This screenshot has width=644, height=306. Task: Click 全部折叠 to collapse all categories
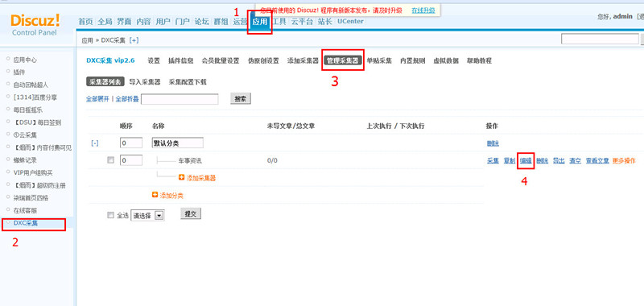[x=127, y=99]
